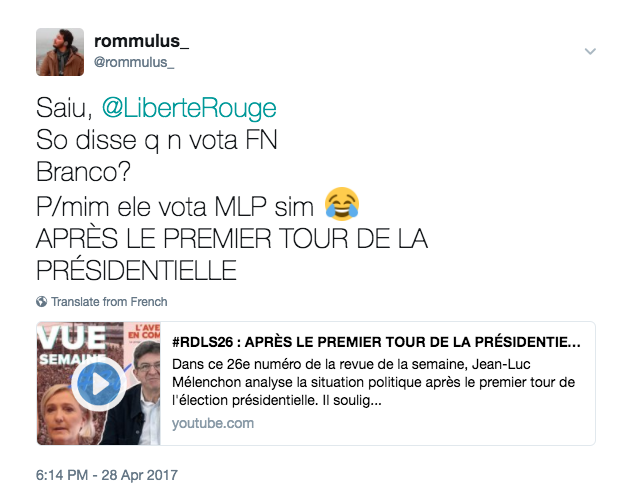The width and height of the screenshot is (632, 490).
Task: Click the PRÉSIDENTIELLE tweet line
Action: click(136, 270)
